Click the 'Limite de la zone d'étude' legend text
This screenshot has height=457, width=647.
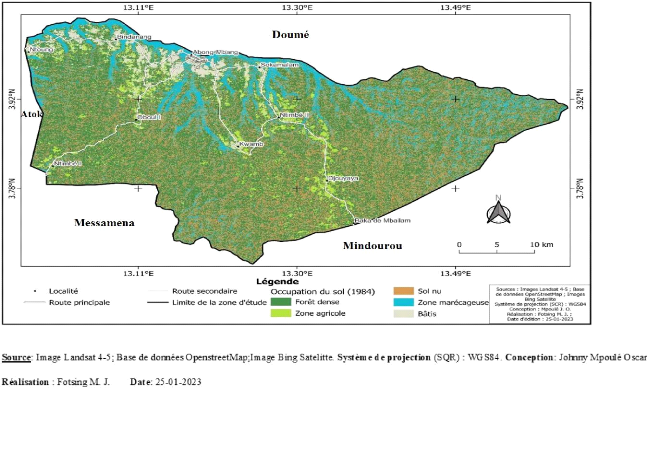click(220, 302)
